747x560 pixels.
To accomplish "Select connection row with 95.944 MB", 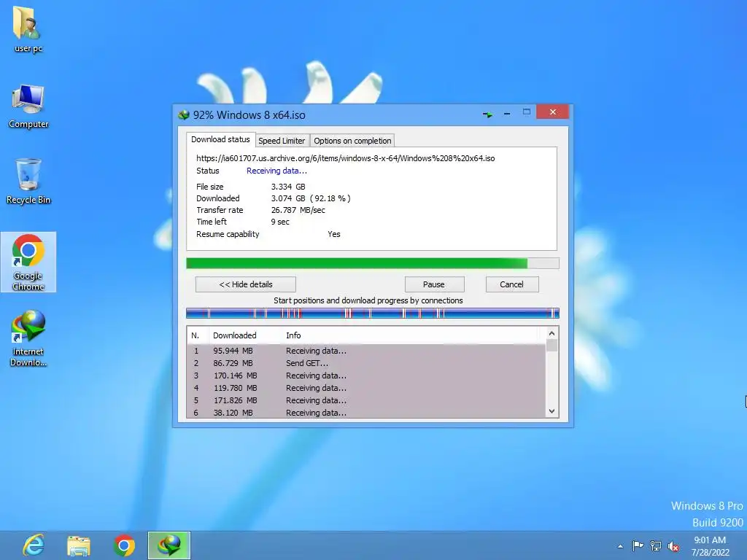I will click(366, 351).
